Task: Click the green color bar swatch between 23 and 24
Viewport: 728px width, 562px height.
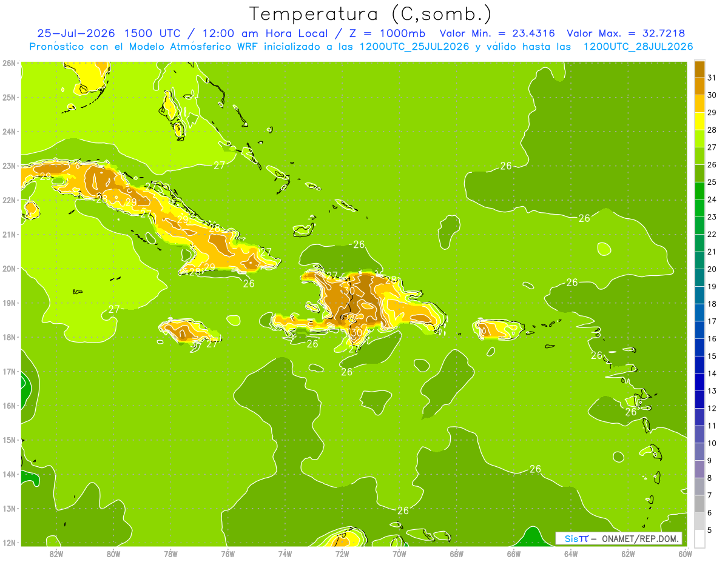Action: (x=699, y=209)
